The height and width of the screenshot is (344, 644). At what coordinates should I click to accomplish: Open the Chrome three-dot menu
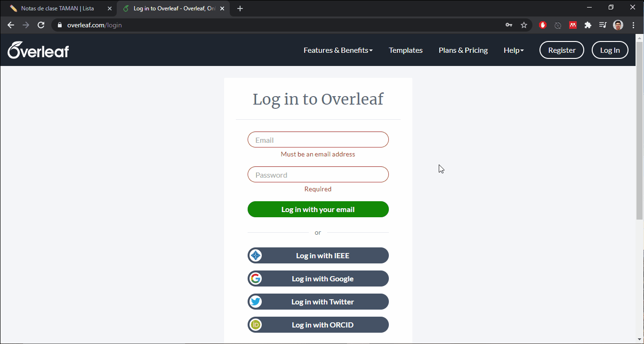[x=633, y=25]
